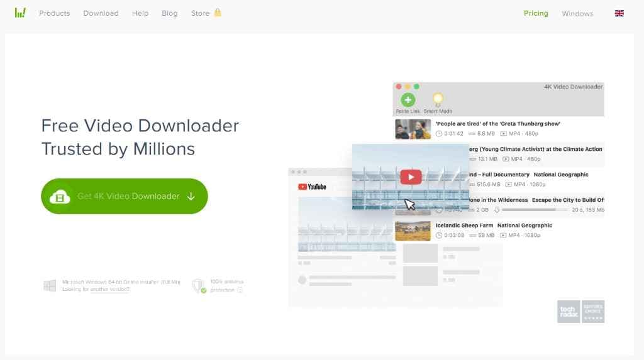
Task: Click the down arrow in green button
Action: 191,196
